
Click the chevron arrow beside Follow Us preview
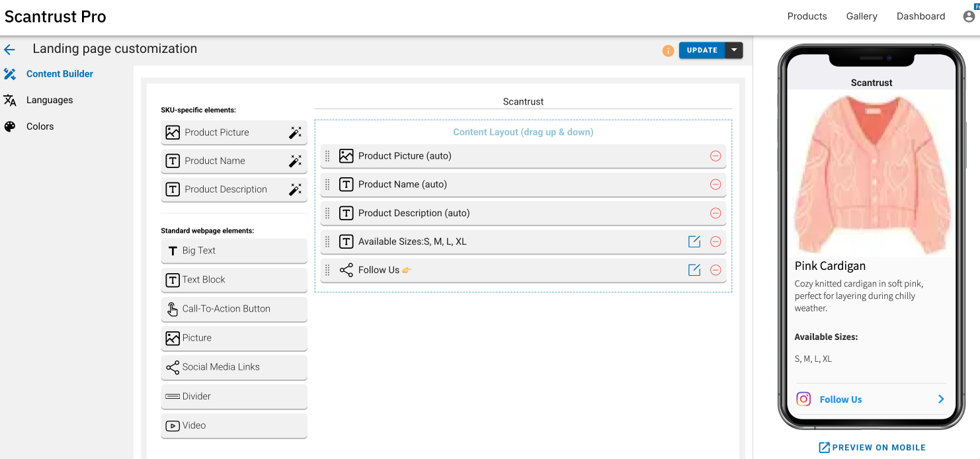[x=941, y=399]
